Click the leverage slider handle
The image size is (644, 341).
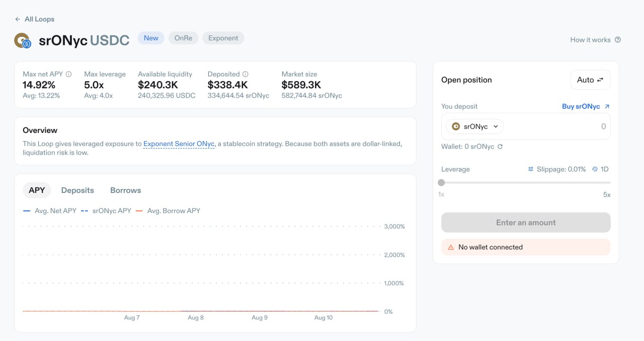441,182
